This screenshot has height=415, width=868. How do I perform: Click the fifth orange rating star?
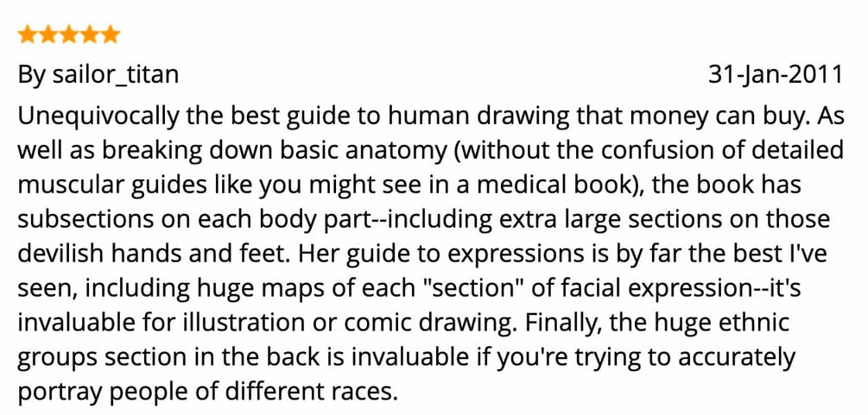pos(110,35)
